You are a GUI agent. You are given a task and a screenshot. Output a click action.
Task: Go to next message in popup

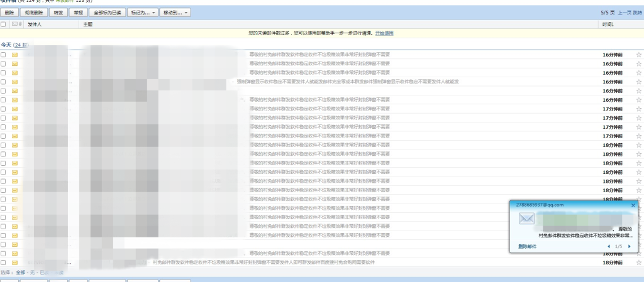pyautogui.click(x=630, y=246)
